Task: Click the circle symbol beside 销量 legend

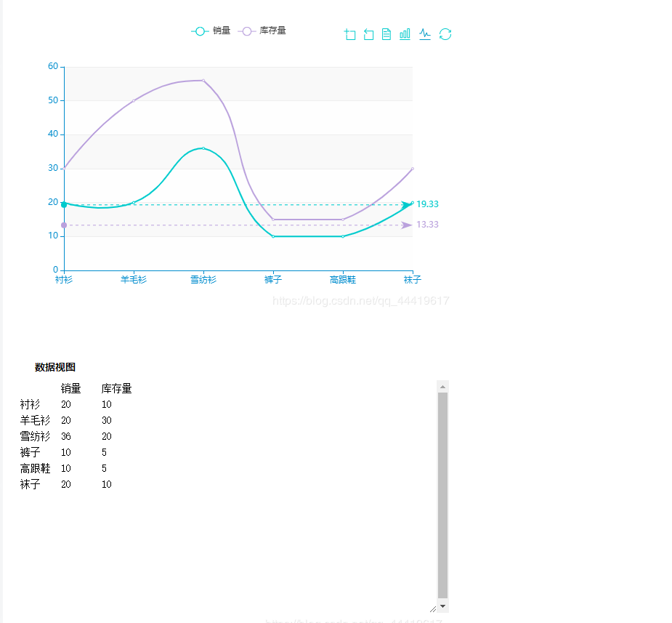Action: (x=199, y=31)
